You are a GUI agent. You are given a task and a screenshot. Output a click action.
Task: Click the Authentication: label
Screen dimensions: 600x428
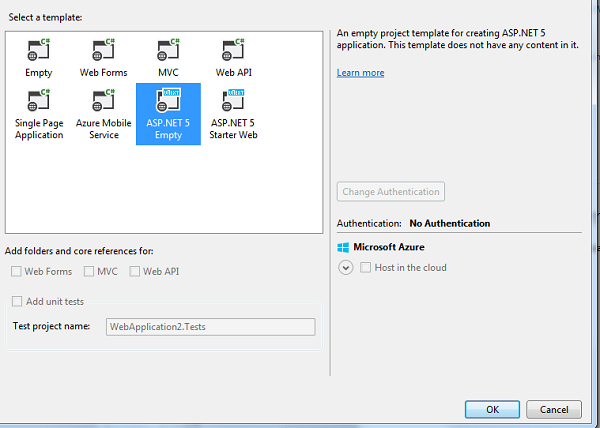(x=369, y=223)
